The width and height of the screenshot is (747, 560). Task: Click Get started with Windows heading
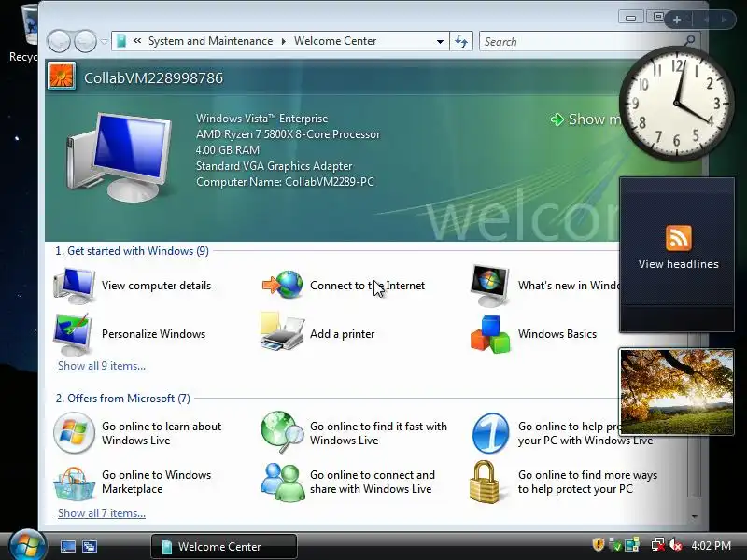coord(132,251)
